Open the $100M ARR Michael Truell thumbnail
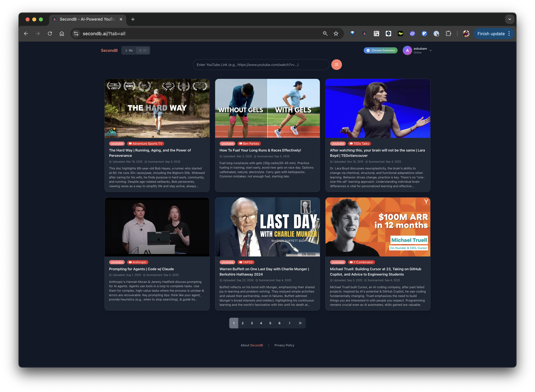The image size is (535, 392). pyautogui.click(x=378, y=227)
